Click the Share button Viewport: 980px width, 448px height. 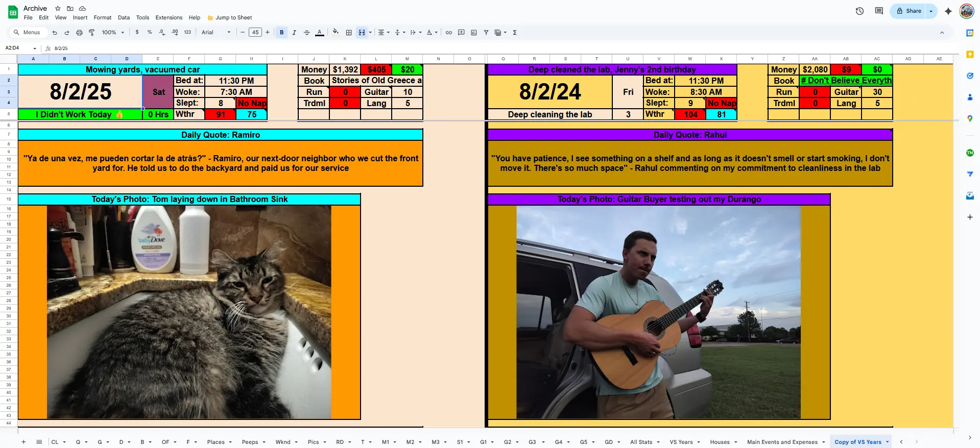pyautogui.click(x=909, y=11)
